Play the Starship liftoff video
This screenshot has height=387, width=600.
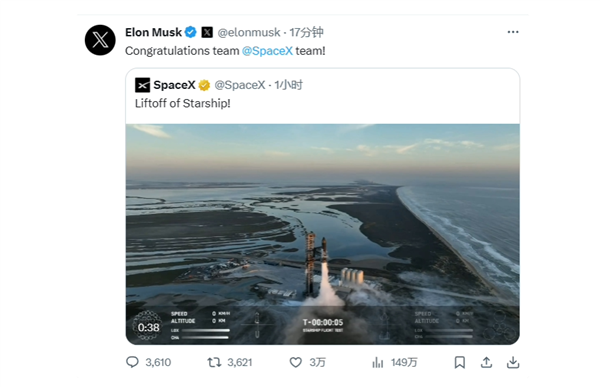pos(323,234)
